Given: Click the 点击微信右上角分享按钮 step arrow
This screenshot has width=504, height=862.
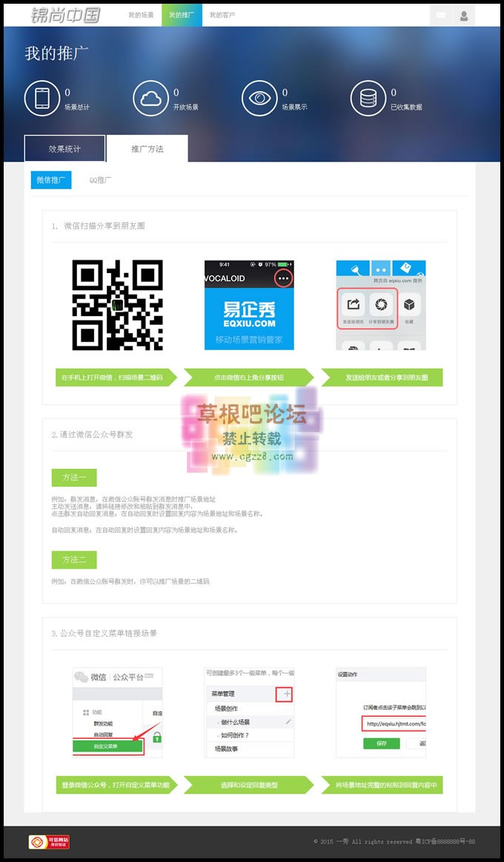Looking at the screenshot, I should pos(249,378).
